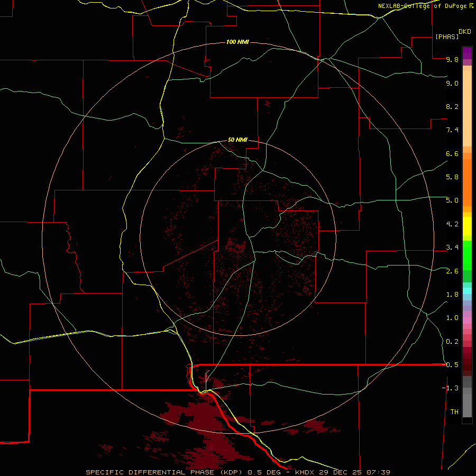
Task: Click the KHDX station identifier
Action: tap(304, 472)
